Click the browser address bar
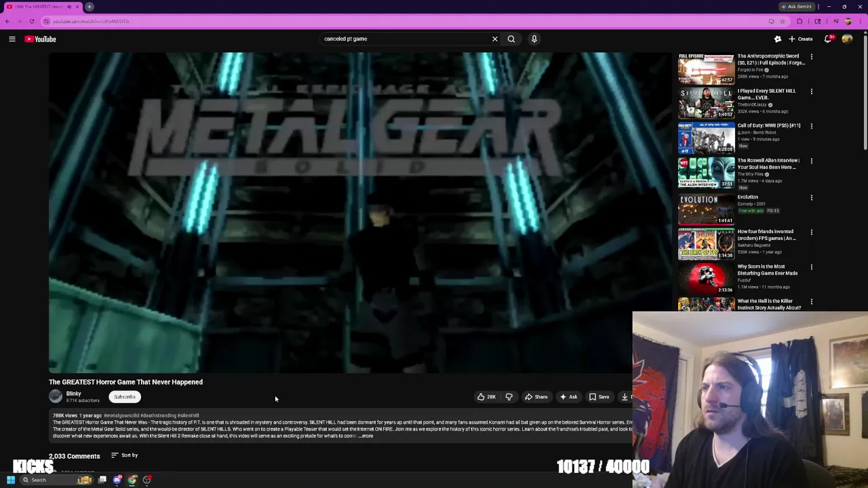The width and height of the screenshot is (868, 488). coord(407,21)
